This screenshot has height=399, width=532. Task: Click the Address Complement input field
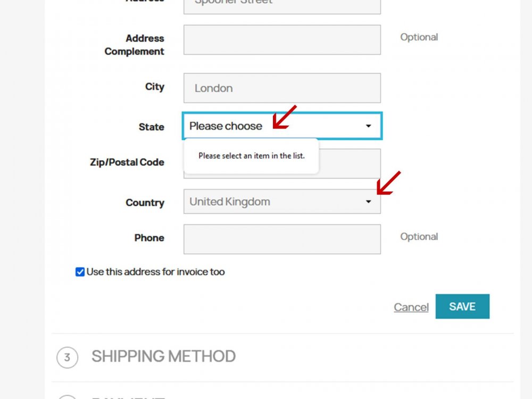point(282,39)
